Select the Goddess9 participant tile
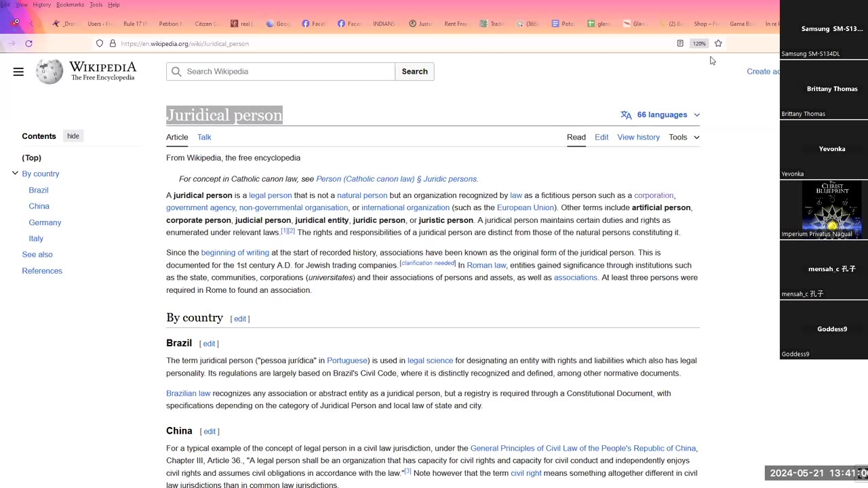 pos(824,329)
